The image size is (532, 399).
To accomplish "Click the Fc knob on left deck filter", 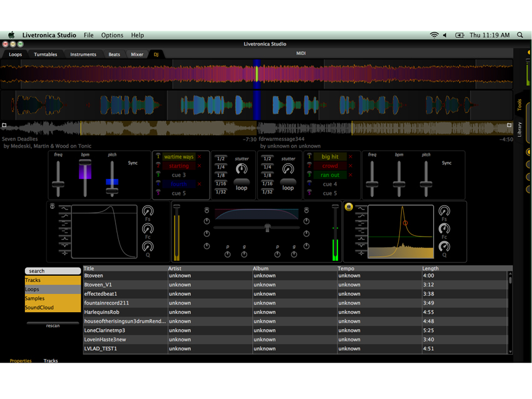I will [148, 229].
